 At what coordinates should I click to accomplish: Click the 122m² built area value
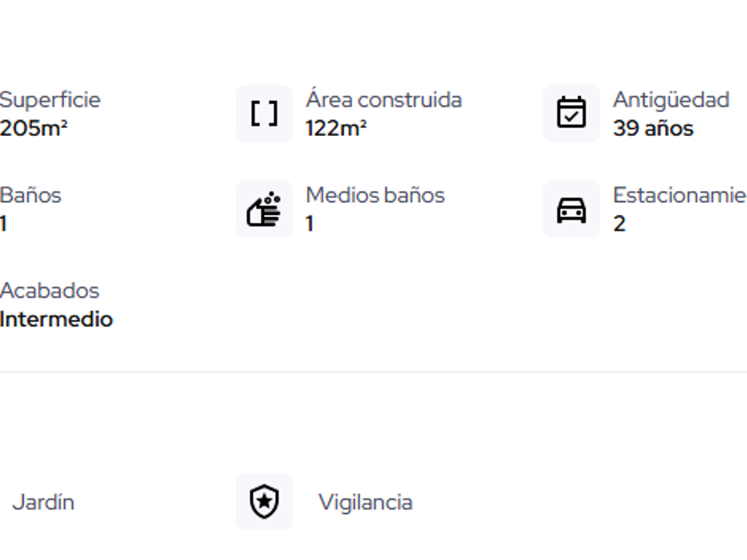336,129
